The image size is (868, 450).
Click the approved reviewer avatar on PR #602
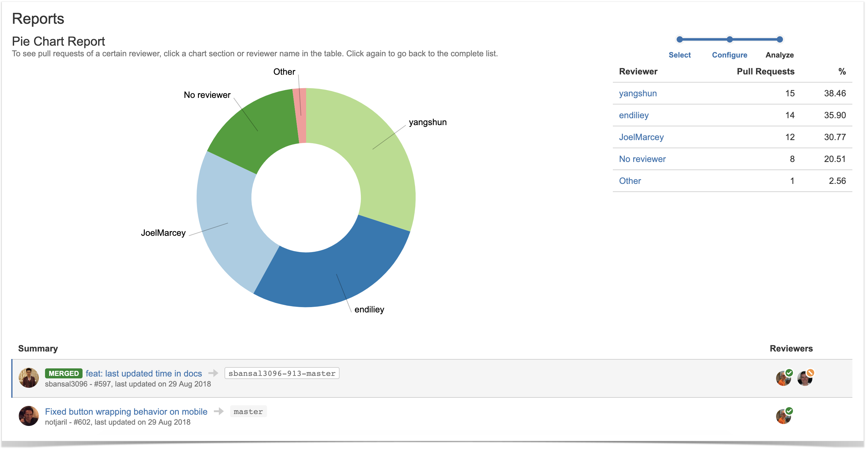pos(784,416)
